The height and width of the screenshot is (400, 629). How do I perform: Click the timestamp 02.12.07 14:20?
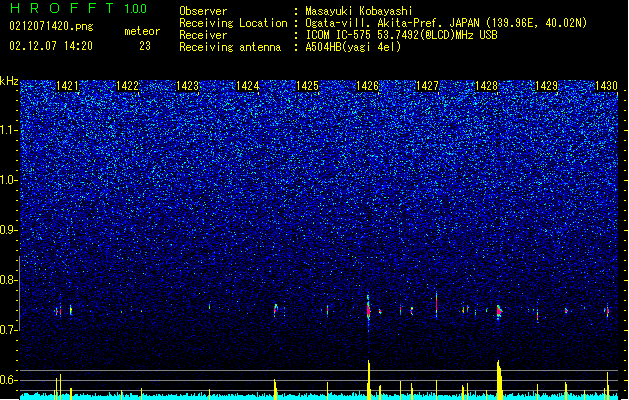point(51,46)
